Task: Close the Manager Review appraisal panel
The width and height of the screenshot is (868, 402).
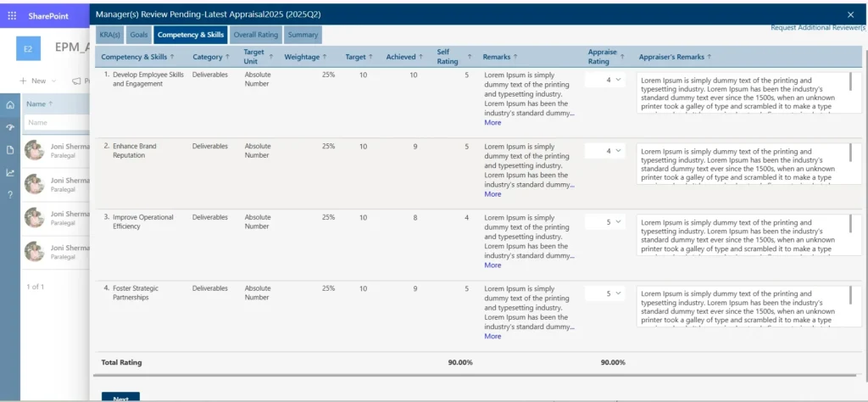Action: [x=850, y=15]
